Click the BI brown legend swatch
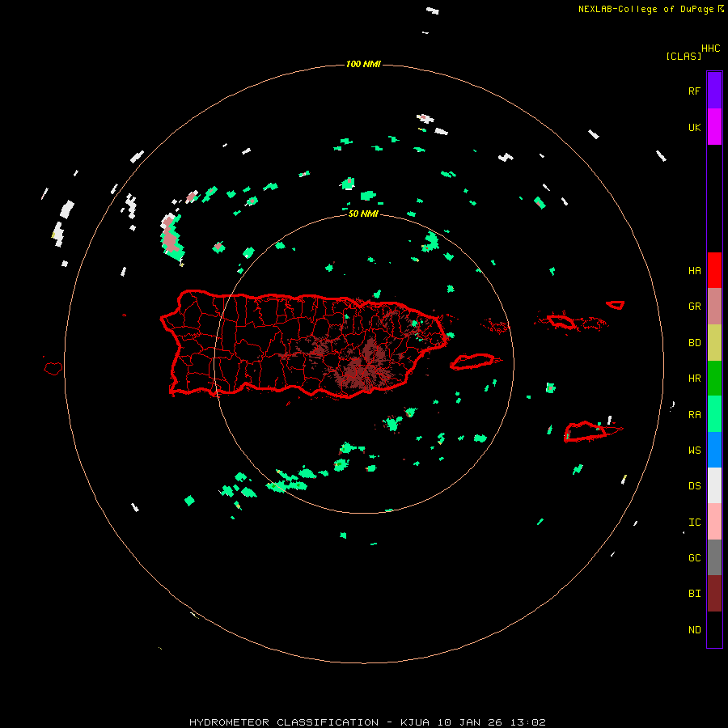 pos(714,594)
